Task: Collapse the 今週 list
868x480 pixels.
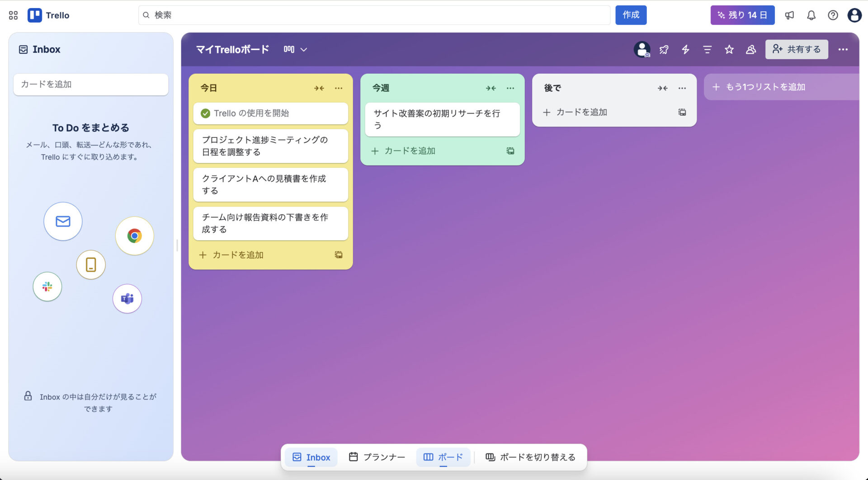Action: click(x=491, y=88)
